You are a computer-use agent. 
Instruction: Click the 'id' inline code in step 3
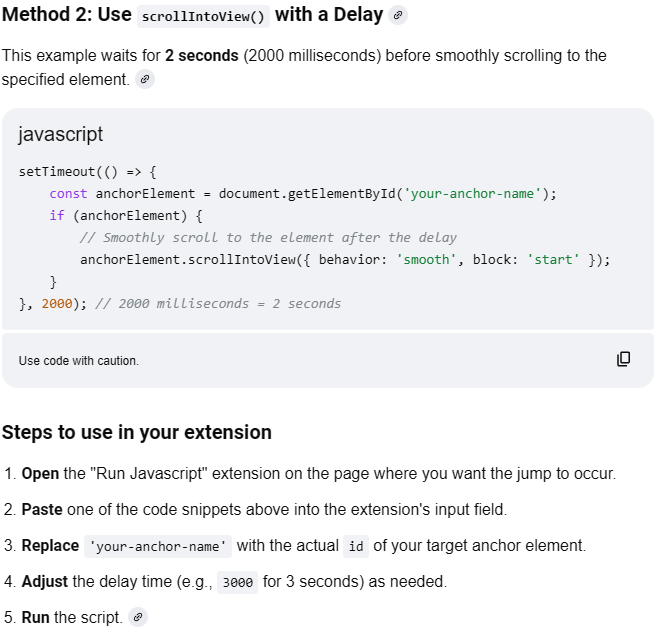coord(355,546)
